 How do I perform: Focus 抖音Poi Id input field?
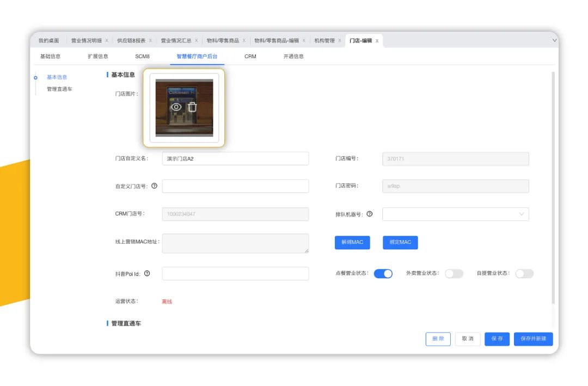click(236, 274)
